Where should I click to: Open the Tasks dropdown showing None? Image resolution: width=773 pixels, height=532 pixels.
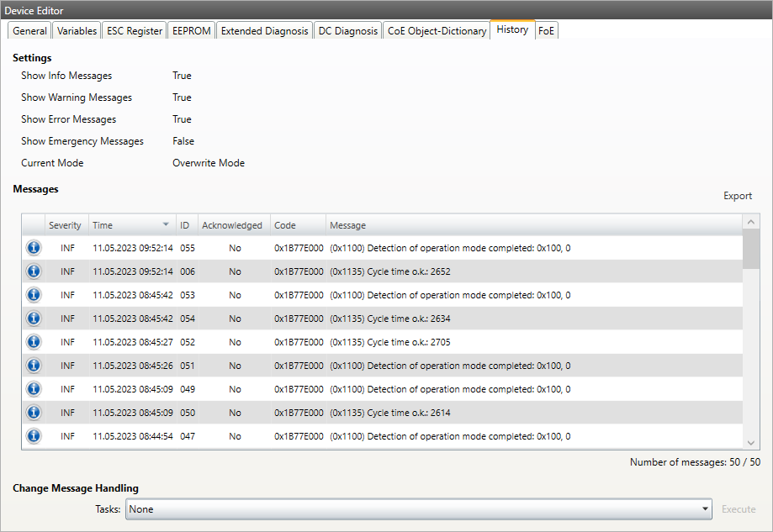(x=418, y=509)
